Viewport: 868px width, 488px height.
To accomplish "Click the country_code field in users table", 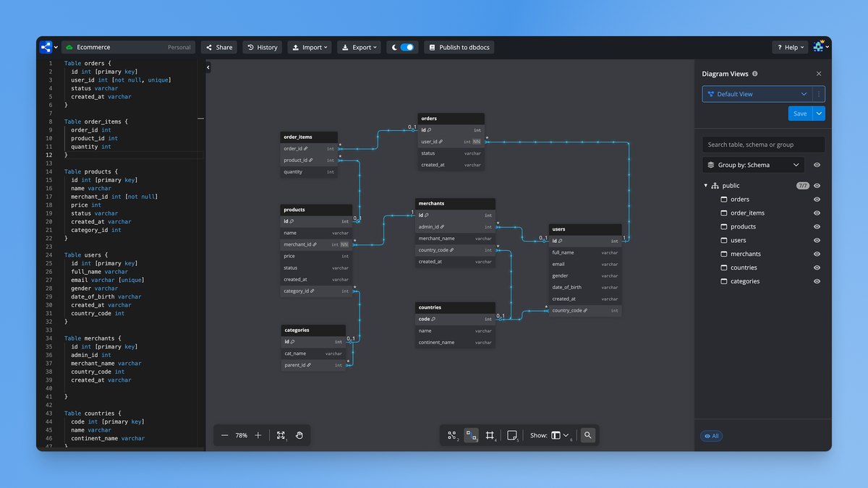I will 585,311.
